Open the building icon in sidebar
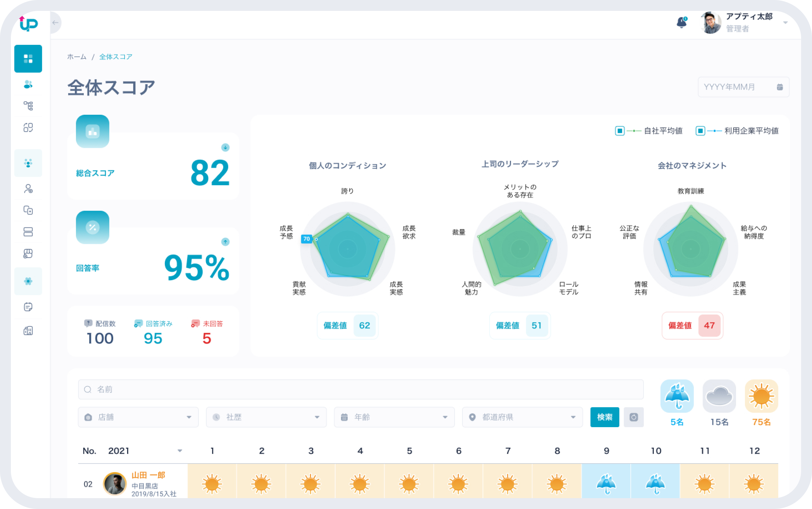Image resolution: width=812 pixels, height=509 pixels. [x=28, y=331]
